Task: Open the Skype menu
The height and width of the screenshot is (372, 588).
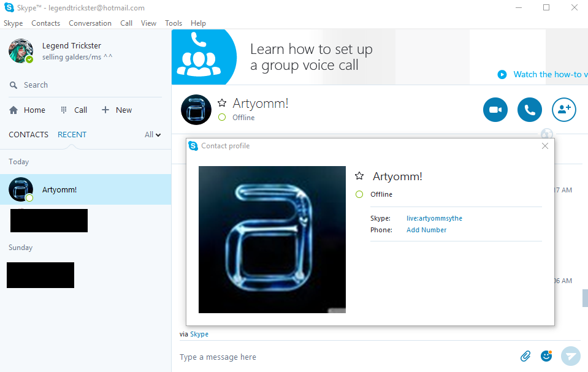Action: 13,23
